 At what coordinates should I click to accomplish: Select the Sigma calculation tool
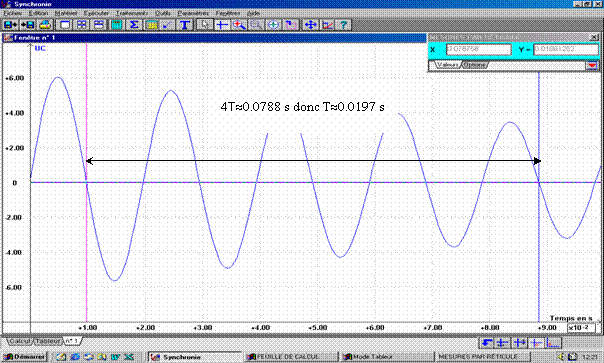134,25
